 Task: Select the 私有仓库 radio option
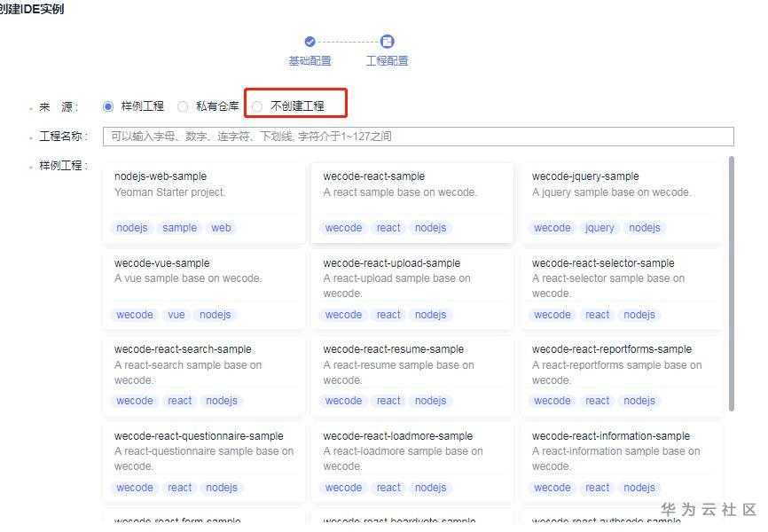(x=183, y=106)
